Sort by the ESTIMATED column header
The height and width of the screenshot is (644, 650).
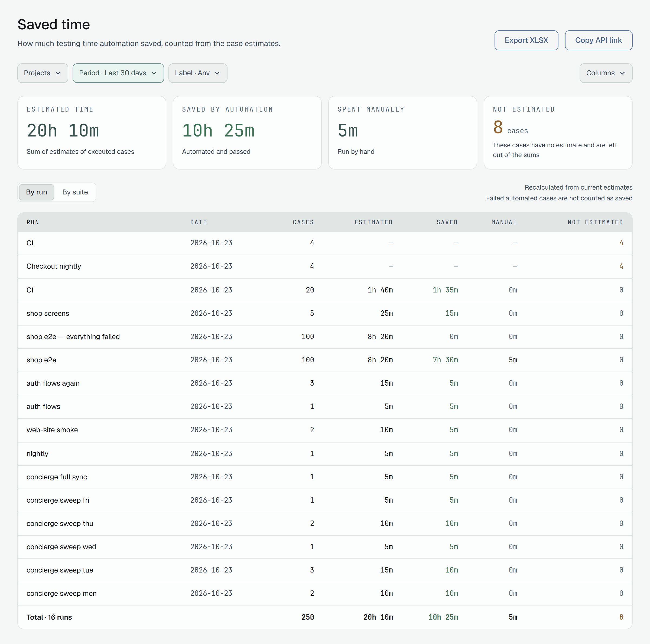[373, 222]
